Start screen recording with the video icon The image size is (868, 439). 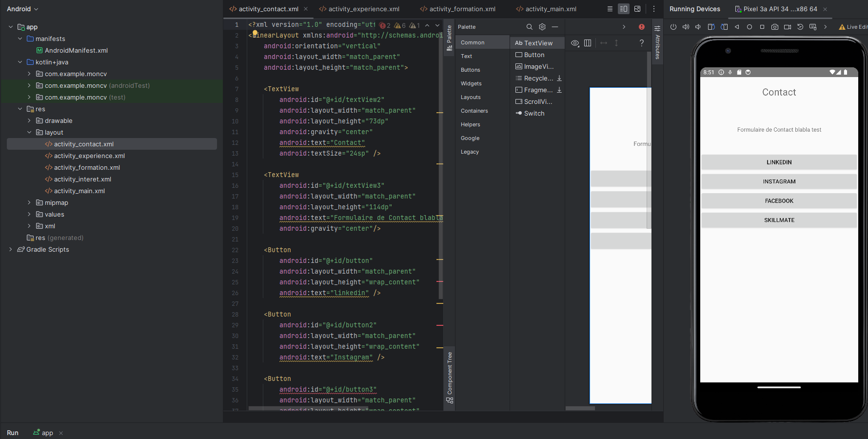787,27
